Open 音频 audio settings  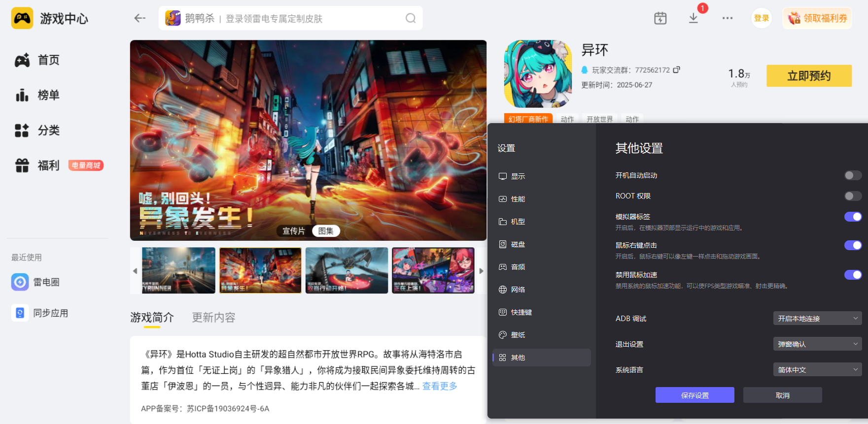pyautogui.click(x=542, y=267)
